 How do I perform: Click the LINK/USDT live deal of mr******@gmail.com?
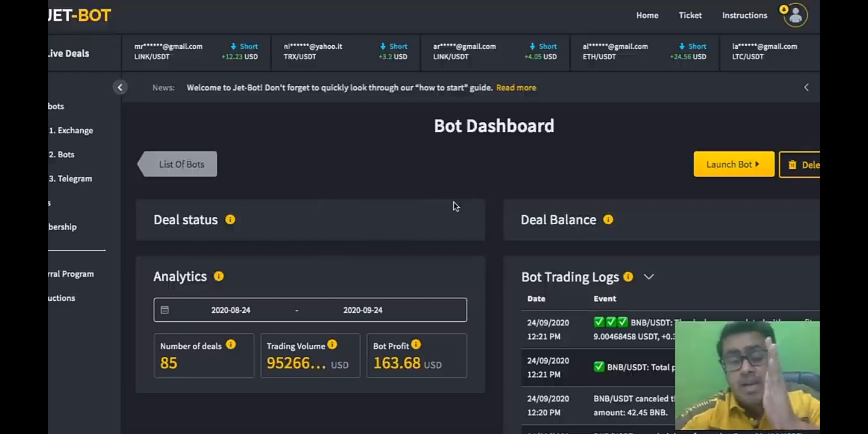pyautogui.click(x=196, y=51)
